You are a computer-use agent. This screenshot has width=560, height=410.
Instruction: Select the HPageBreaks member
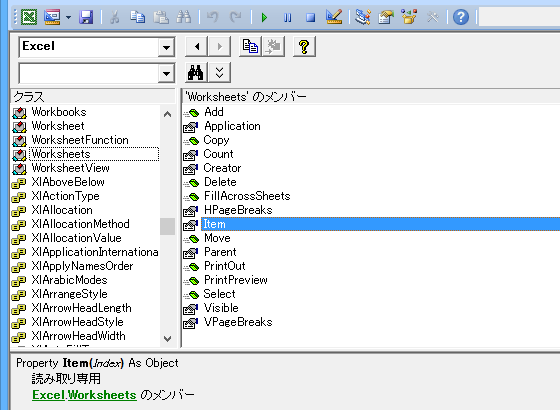point(238,210)
